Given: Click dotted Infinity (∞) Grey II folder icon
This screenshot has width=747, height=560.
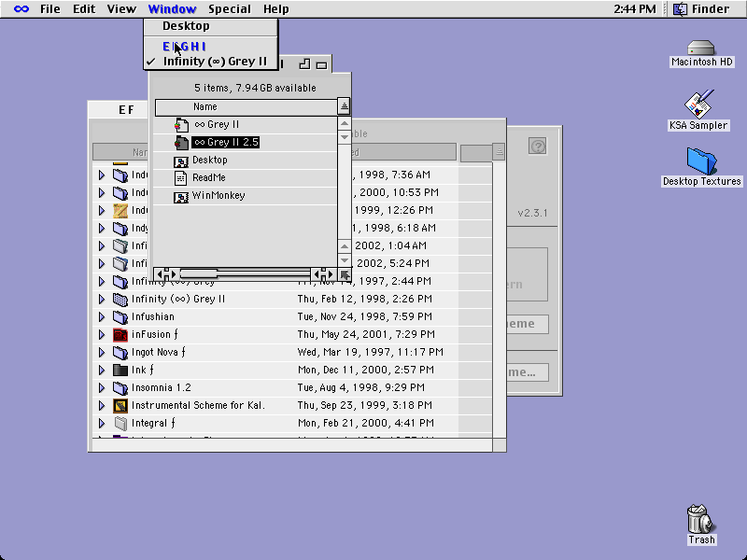Looking at the screenshot, I should [x=120, y=299].
